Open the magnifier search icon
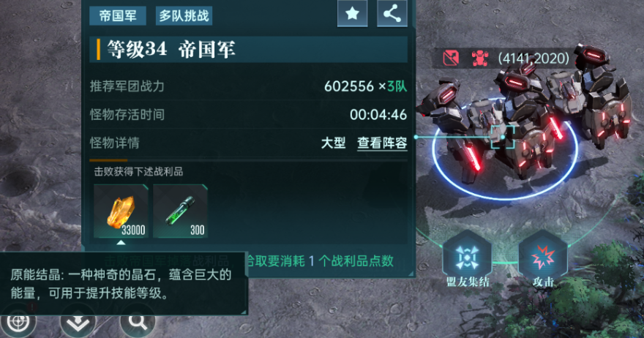This screenshot has width=644, height=338. pyautogui.click(x=138, y=323)
